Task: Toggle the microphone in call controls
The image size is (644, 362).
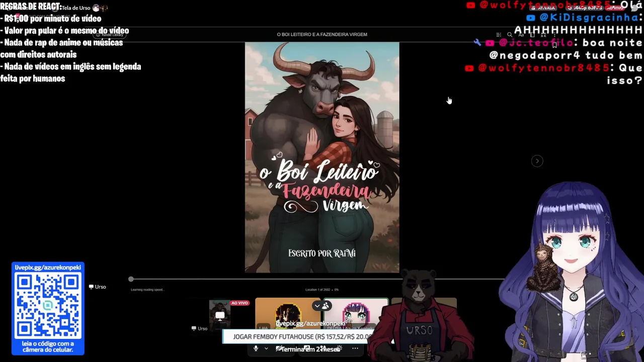Action: click(x=256, y=348)
